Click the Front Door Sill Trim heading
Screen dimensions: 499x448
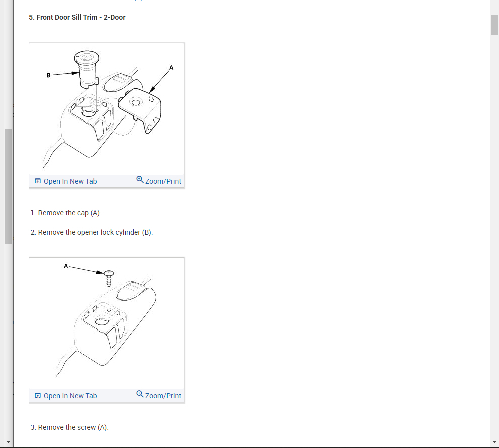pos(77,17)
